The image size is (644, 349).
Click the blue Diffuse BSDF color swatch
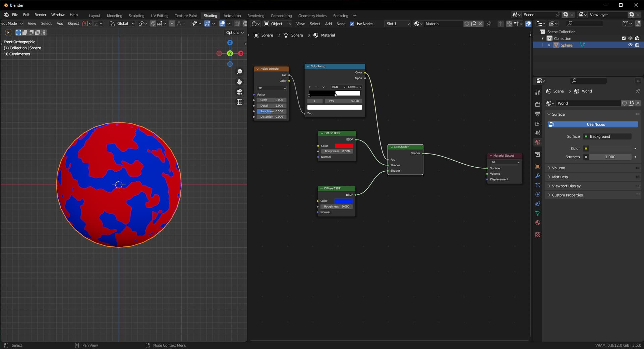click(x=343, y=201)
